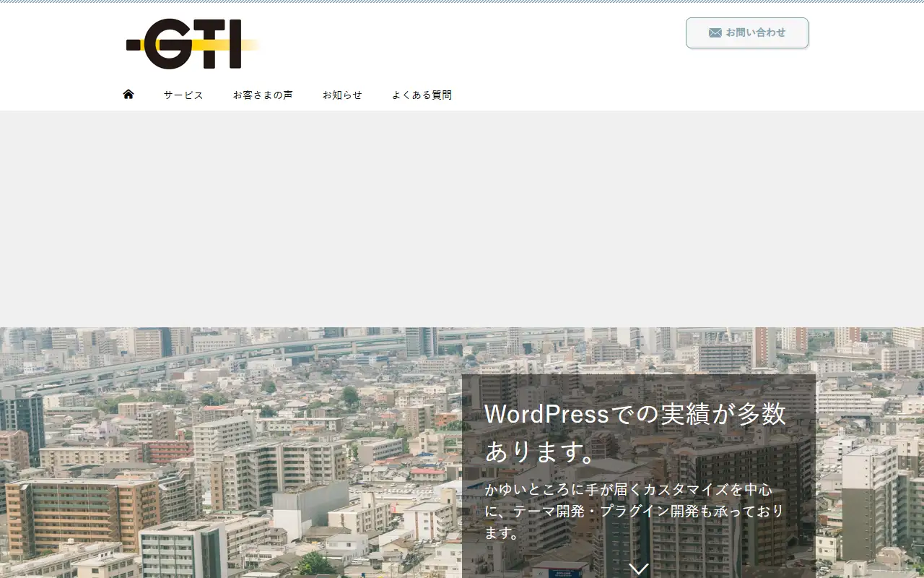Click the envelope icon in contact button
924x578 pixels.
(715, 33)
